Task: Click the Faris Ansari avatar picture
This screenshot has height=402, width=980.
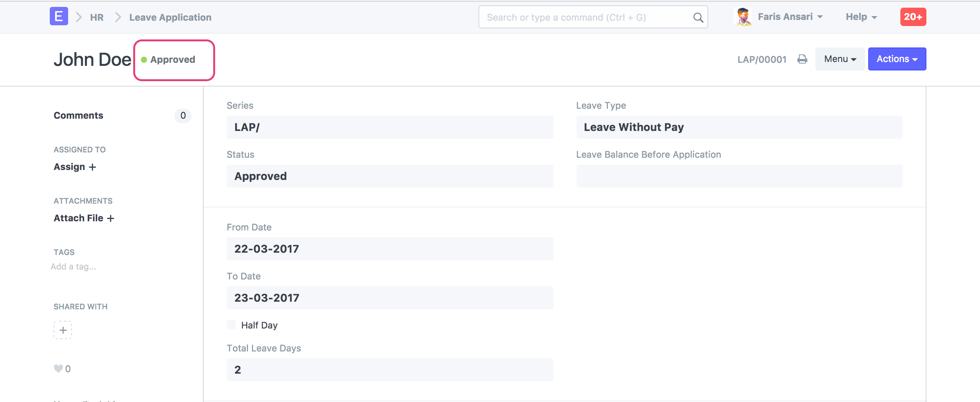Action: [x=743, y=17]
